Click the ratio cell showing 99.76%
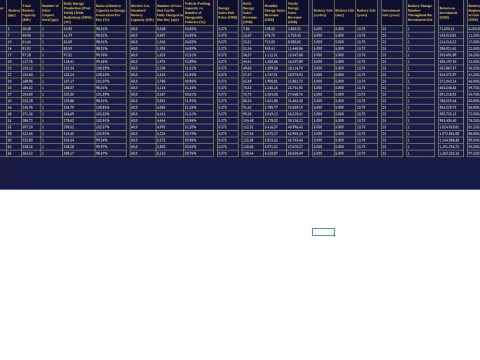The image size is (480, 360). 111,55
